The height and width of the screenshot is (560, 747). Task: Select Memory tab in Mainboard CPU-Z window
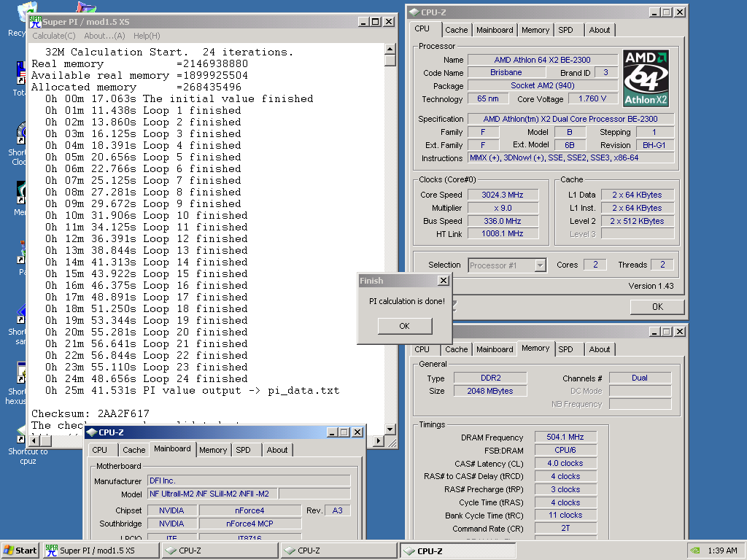tap(213, 450)
